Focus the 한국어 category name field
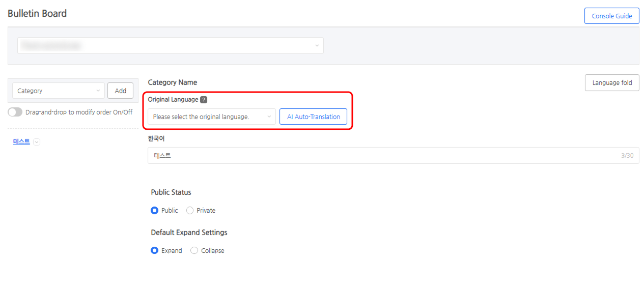The height and width of the screenshot is (289, 644). [x=382, y=156]
